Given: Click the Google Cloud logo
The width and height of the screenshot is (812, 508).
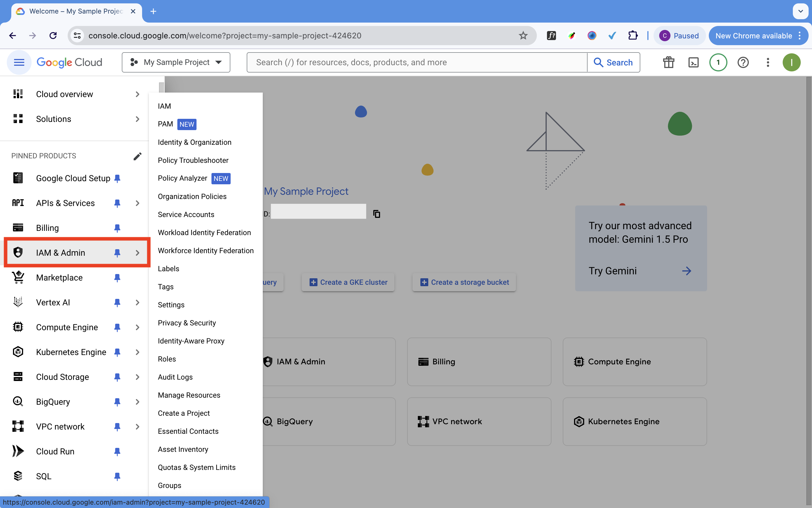Looking at the screenshot, I should (x=69, y=62).
